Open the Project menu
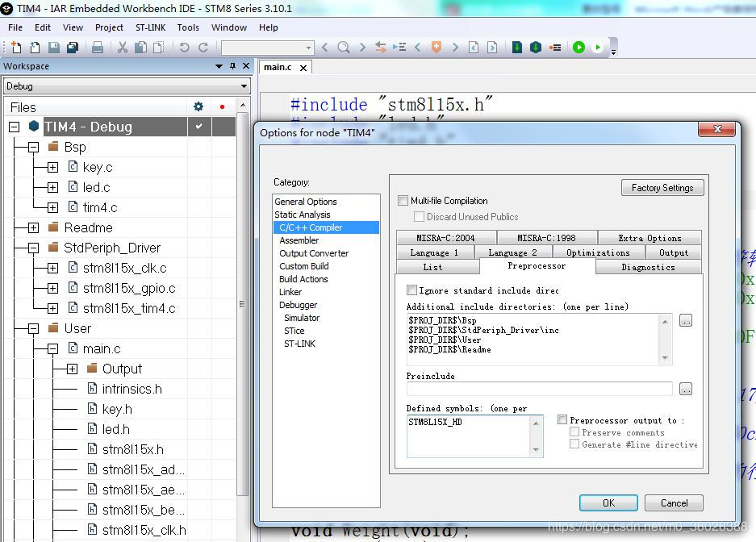 109,27
